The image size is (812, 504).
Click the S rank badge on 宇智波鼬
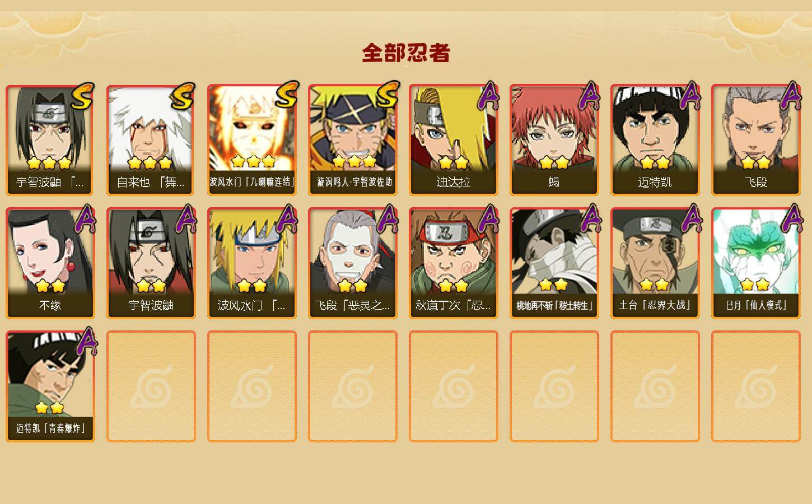(82, 96)
